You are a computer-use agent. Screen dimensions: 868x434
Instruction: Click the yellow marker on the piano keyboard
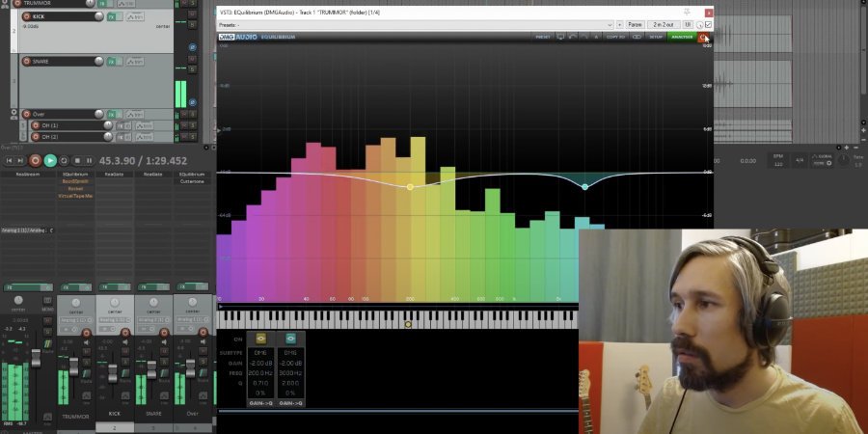coord(408,324)
